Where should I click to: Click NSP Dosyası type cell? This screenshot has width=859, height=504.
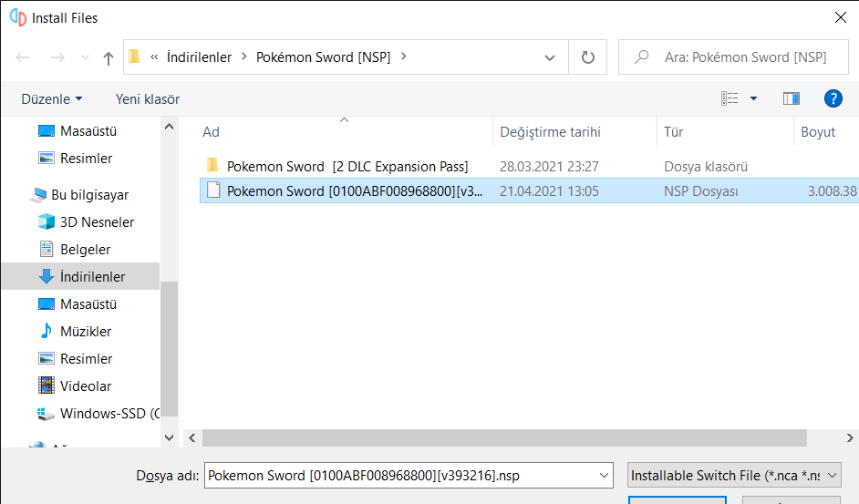tap(700, 191)
